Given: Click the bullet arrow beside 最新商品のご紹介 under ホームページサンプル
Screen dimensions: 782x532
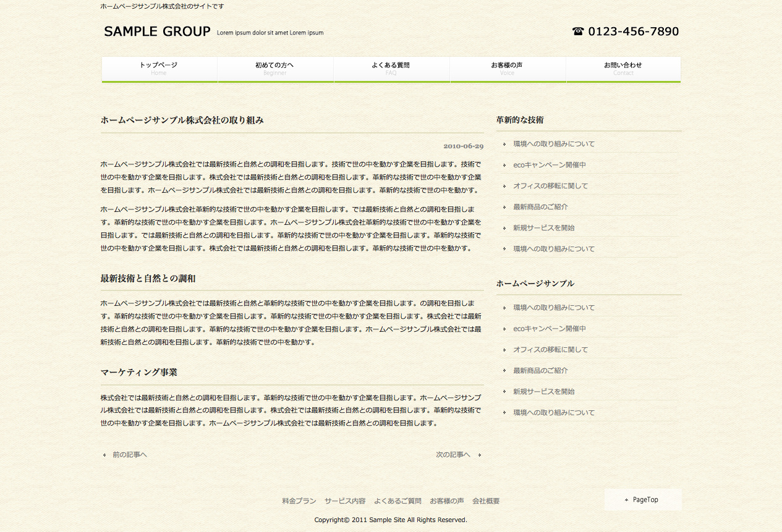Looking at the screenshot, I should (x=504, y=371).
